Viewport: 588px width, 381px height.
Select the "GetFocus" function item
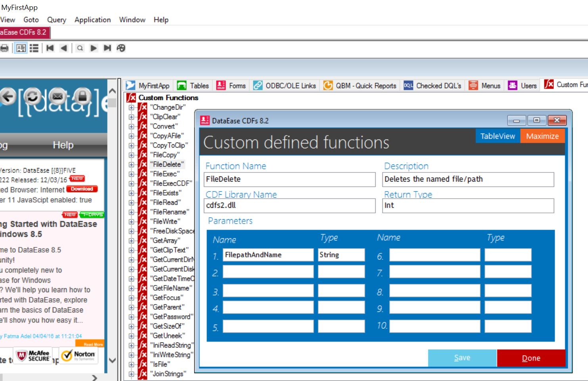coord(167,298)
